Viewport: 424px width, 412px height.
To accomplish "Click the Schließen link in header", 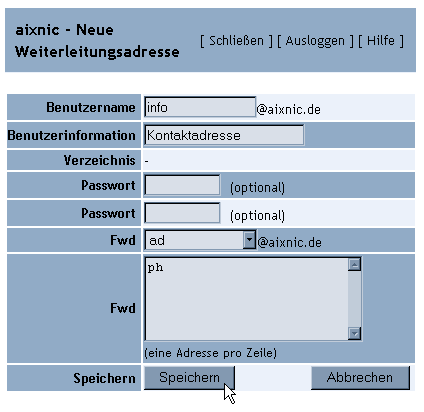I will [x=236, y=41].
